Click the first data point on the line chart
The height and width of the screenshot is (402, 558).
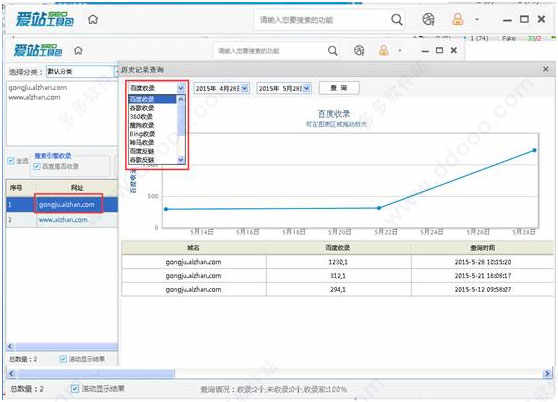[x=166, y=209]
